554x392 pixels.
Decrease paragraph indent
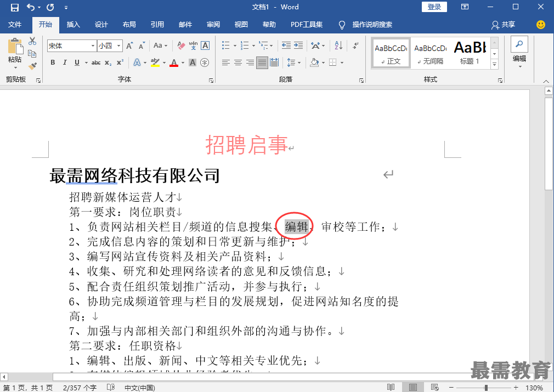(286, 45)
